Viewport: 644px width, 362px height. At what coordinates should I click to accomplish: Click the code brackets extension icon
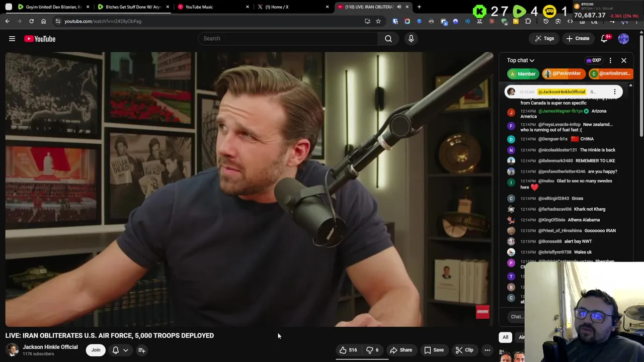point(570,21)
